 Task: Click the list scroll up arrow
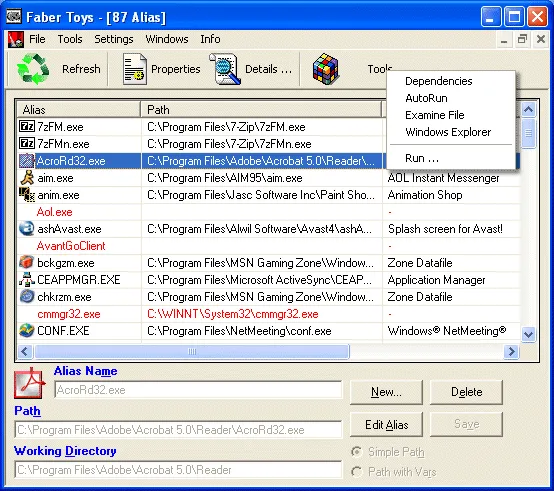(529, 110)
